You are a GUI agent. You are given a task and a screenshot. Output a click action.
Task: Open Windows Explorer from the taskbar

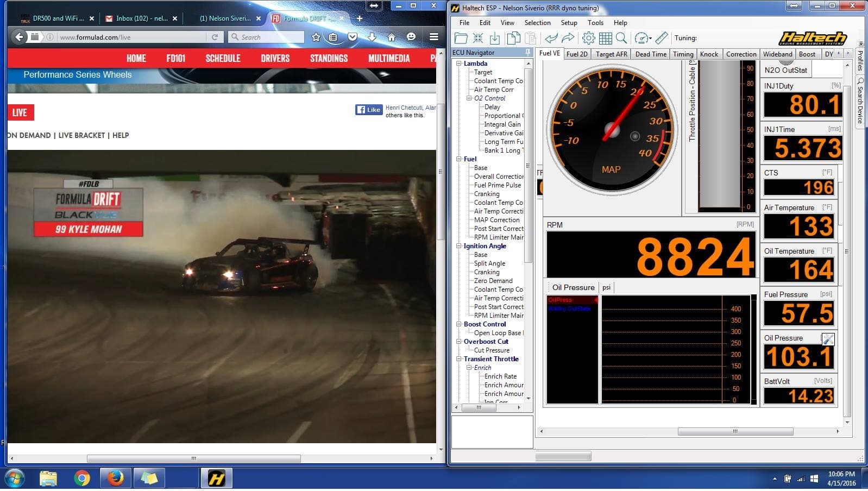48,479
